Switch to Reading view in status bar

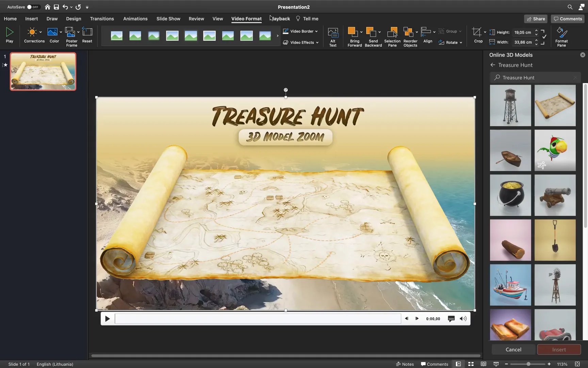click(483, 364)
